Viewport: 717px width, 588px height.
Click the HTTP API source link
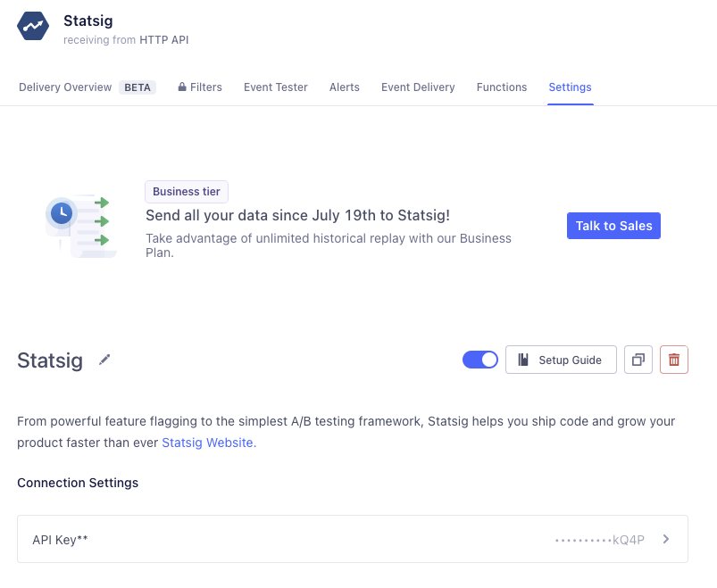[x=164, y=40]
